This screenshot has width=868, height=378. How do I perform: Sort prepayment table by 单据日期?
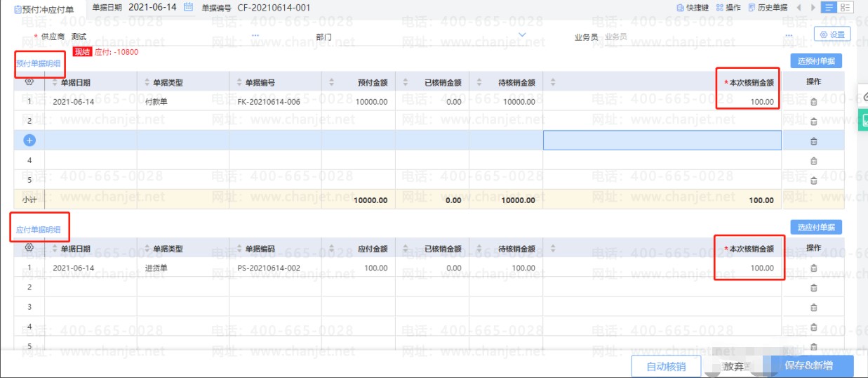coord(55,82)
